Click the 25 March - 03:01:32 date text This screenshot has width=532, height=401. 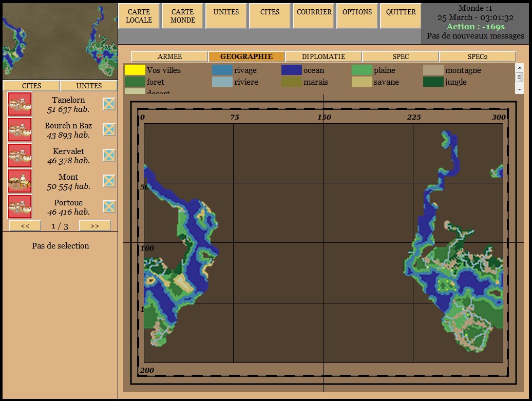pos(476,17)
